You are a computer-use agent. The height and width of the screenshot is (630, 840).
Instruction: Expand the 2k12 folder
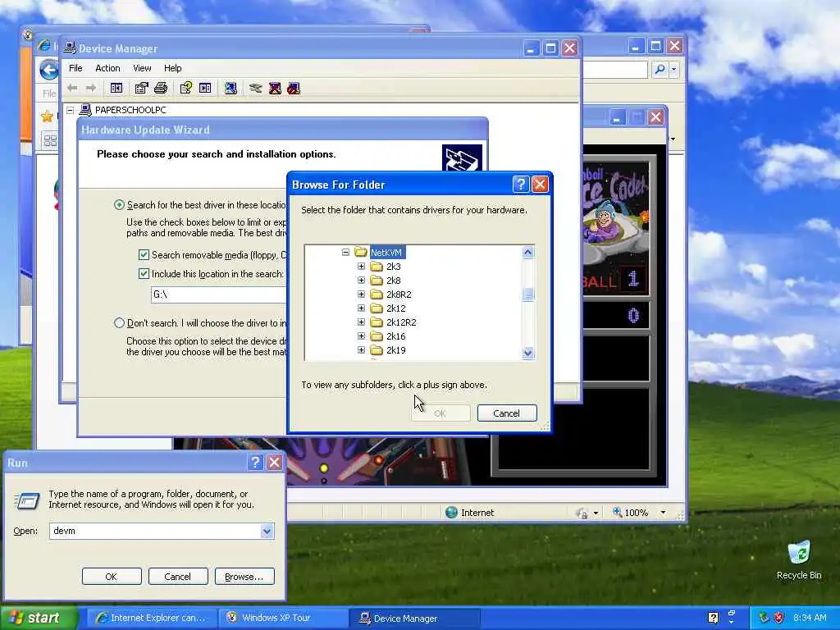click(361, 308)
